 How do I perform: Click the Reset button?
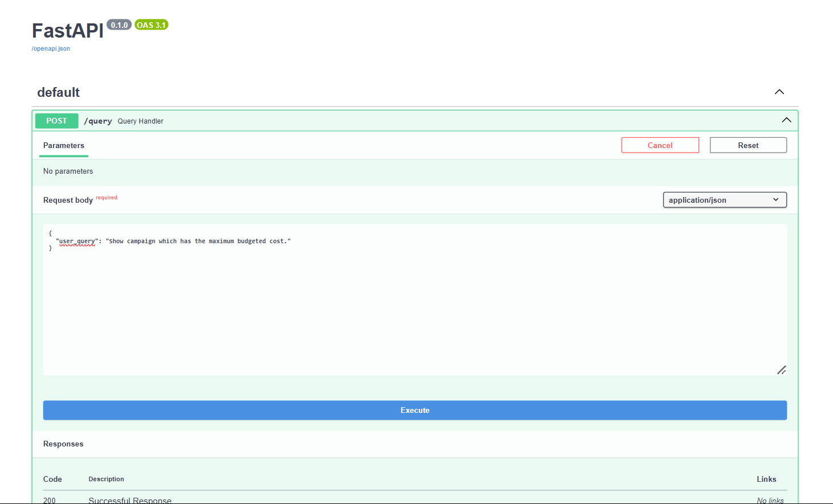[748, 145]
